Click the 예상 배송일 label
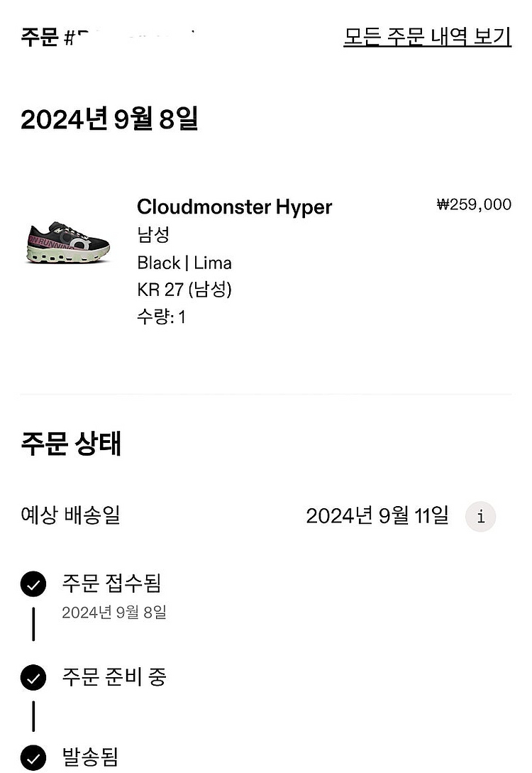Viewport: 532px width, 773px height. (70, 515)
